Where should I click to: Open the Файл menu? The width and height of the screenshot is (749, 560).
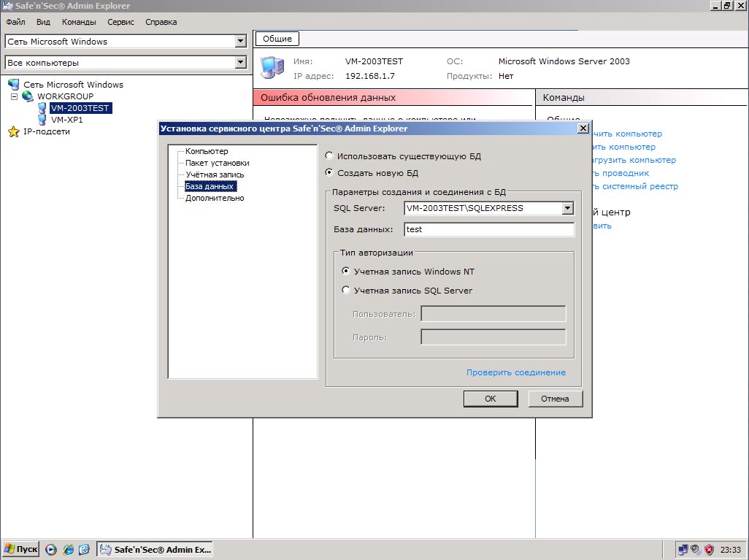(15, 22)
